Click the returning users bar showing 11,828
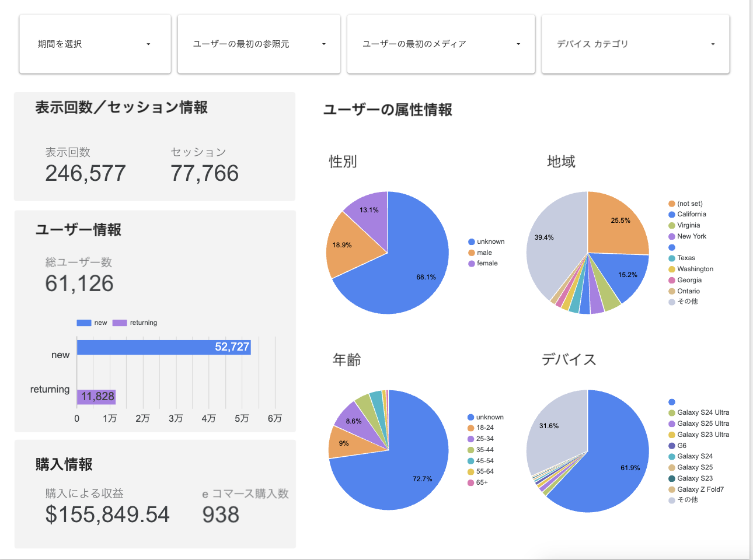The height and width of the screenshot is (560, 753). click(x=96, y=397)
